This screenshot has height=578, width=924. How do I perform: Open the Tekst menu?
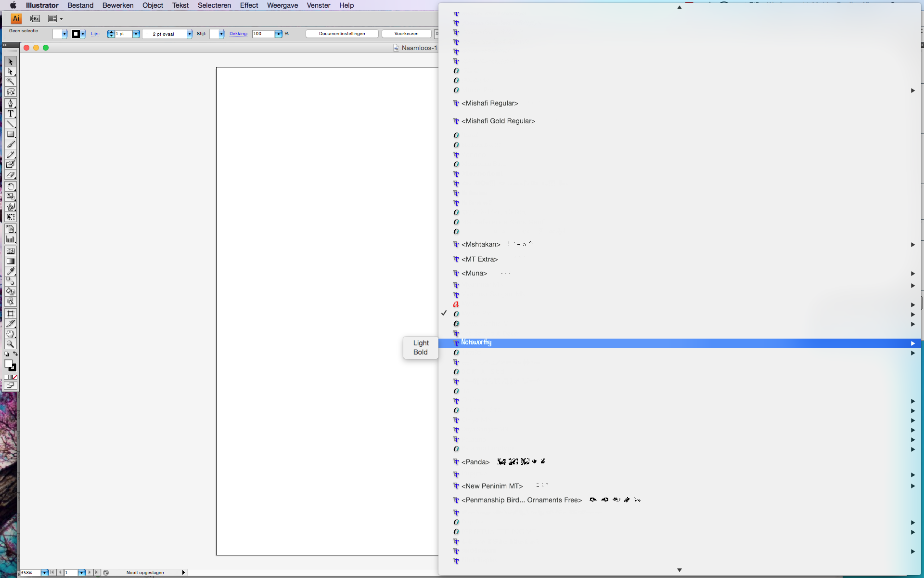[x=180, y=5]
